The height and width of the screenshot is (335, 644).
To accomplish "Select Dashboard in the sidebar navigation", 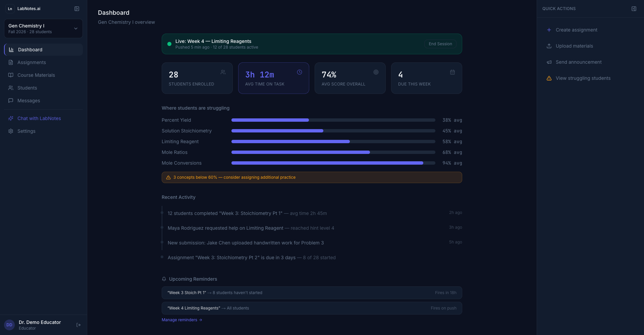I will click(31, 50).
